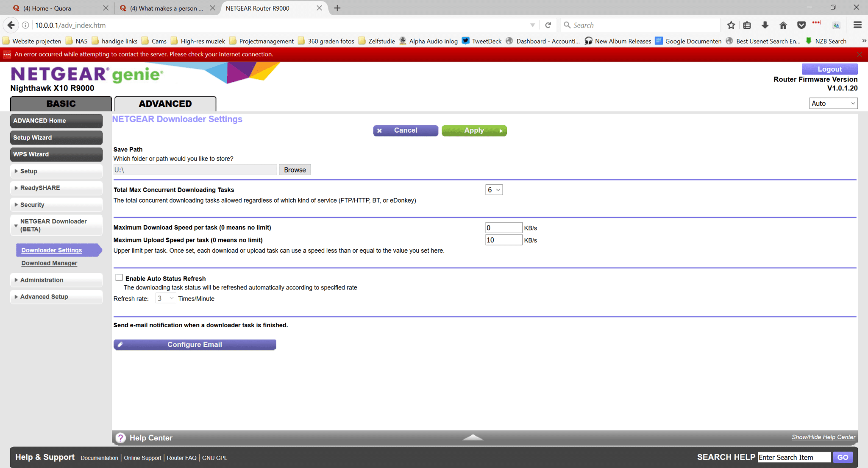Click the browser Search box
The image size is (868, 468).
(640, 25)
